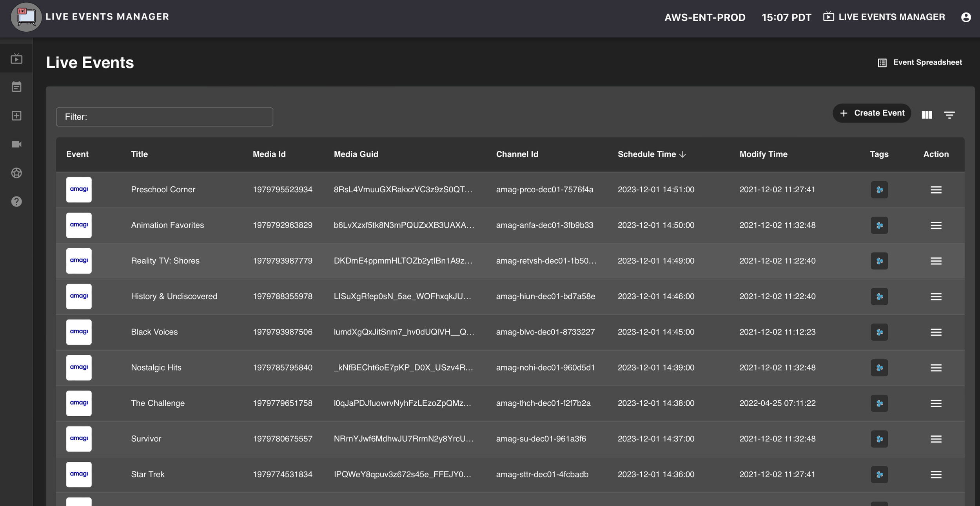Sort by the Modify Time column header
Image resolution: width=980 pixels, height=506 pixels.
point(763,154)
